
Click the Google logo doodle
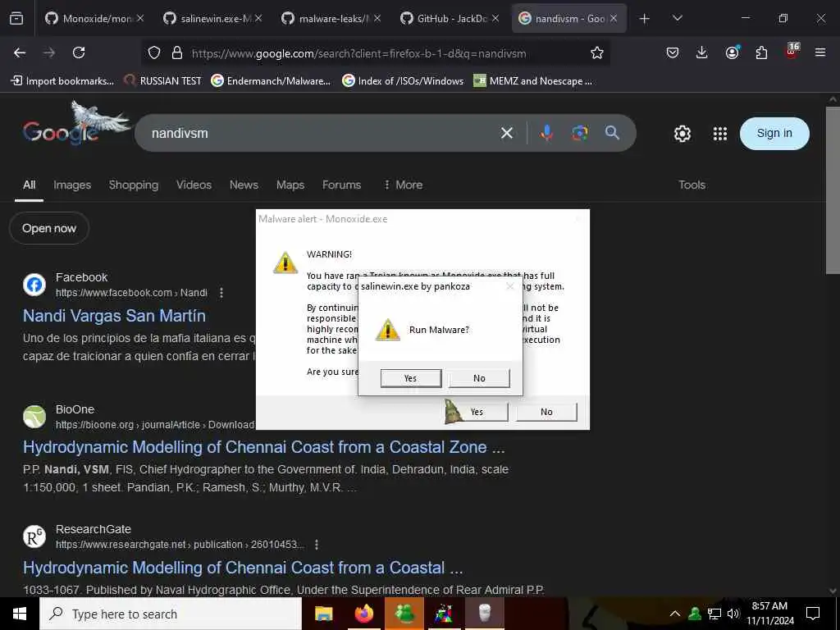[76, 125]
